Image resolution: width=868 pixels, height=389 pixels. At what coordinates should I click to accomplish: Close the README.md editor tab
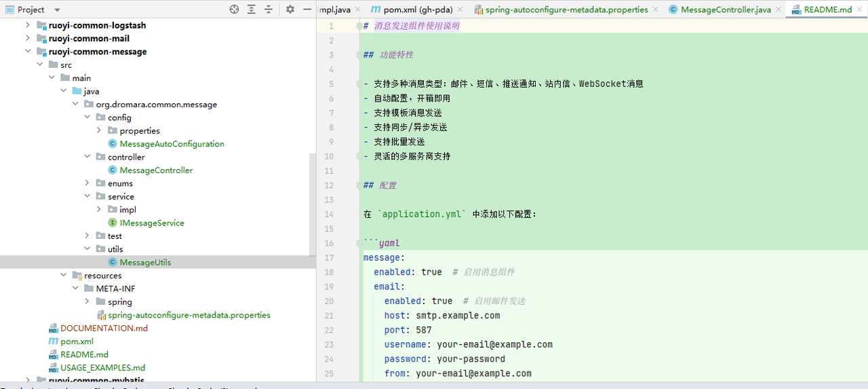tap(860, 10)
